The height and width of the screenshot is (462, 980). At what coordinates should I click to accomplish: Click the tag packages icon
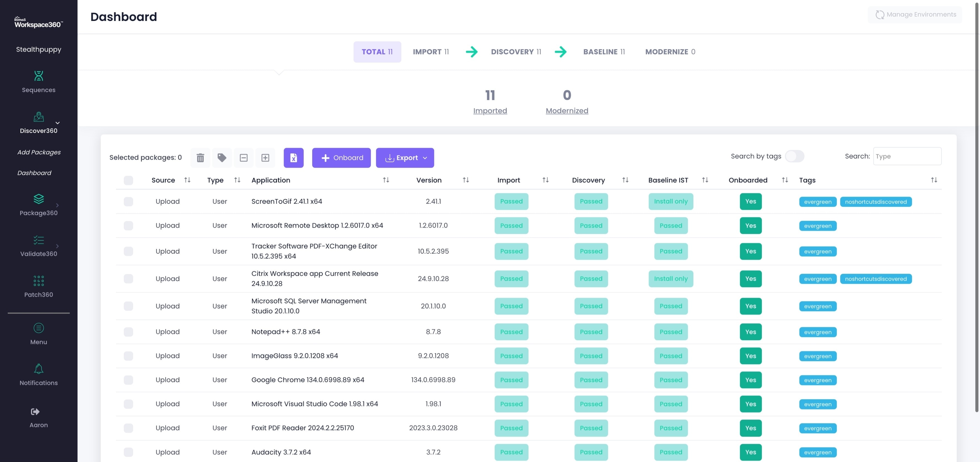coord(222,158)
